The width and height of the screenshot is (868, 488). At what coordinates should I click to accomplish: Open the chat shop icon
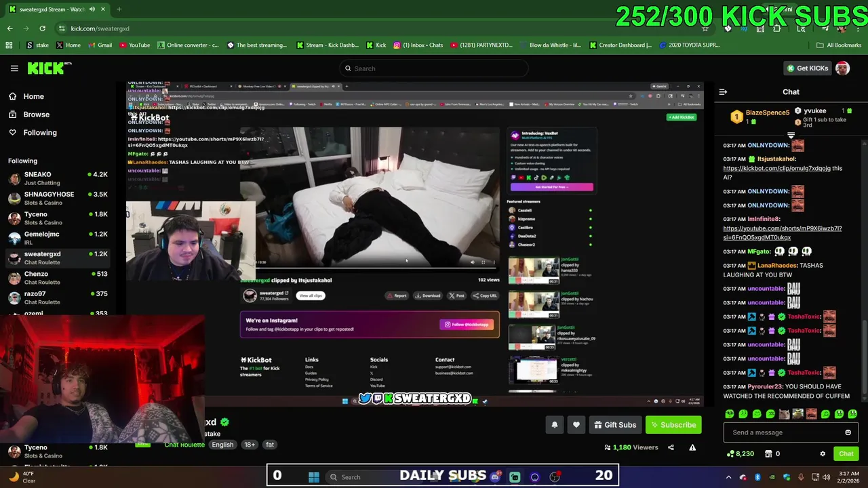(x=768, y=453)
